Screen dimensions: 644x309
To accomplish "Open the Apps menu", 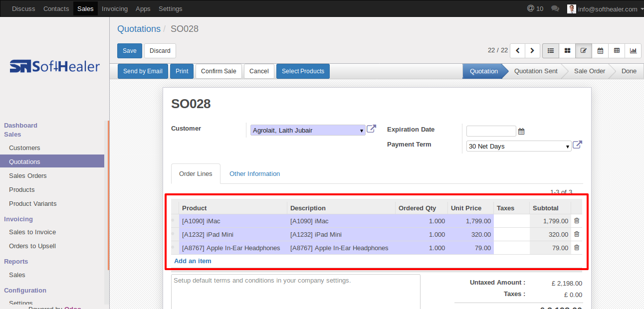I will click(x=143, y=9).
